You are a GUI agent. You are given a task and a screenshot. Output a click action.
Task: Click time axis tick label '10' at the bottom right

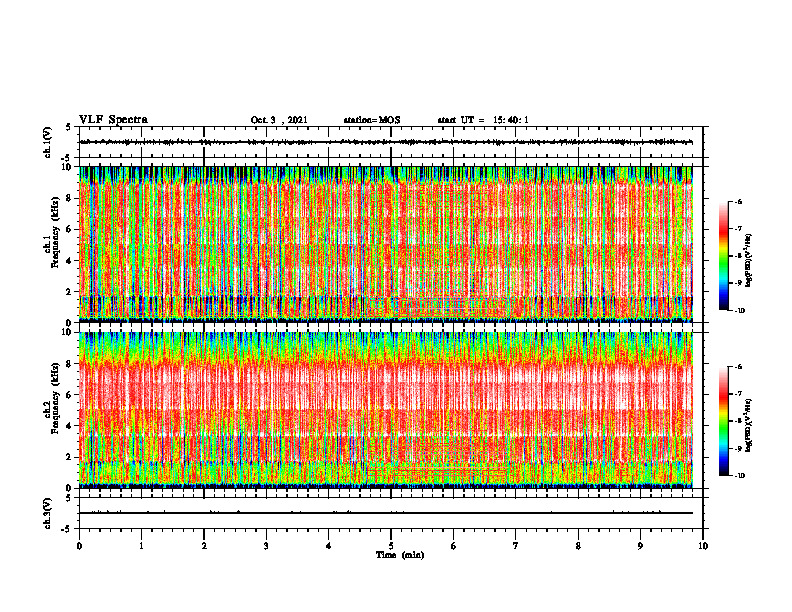click(x=703, y=546)
